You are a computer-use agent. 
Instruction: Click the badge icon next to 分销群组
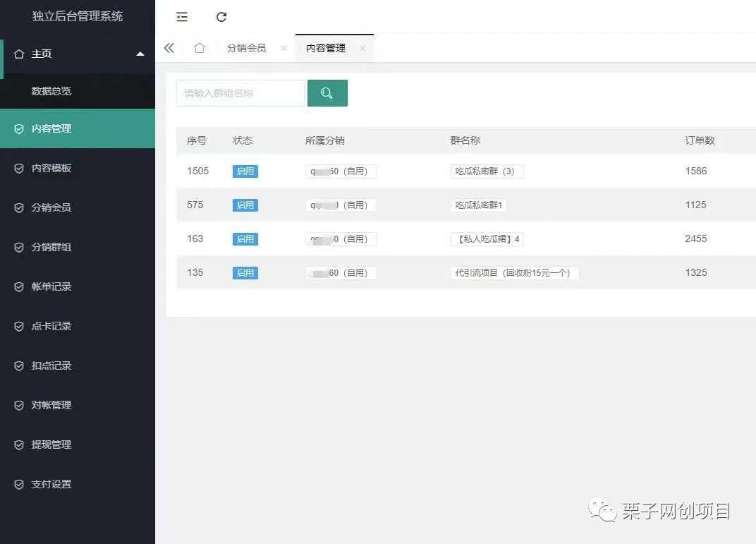pyautogui.click(x=17, y=247)
